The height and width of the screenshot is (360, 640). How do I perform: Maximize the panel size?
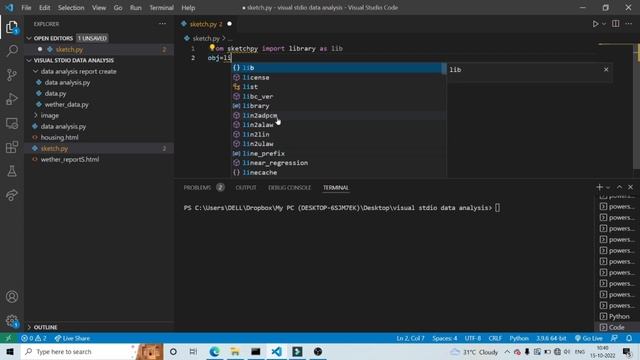[619, 187]
